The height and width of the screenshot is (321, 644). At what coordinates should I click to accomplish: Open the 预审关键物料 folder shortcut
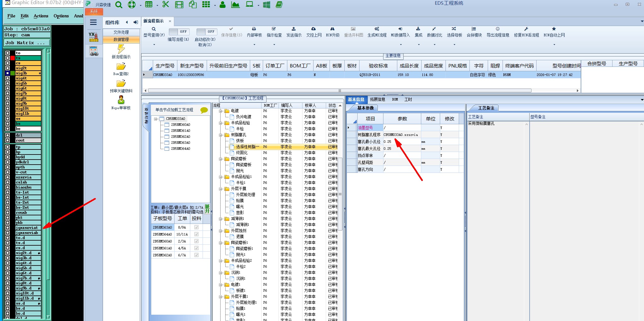121,83
